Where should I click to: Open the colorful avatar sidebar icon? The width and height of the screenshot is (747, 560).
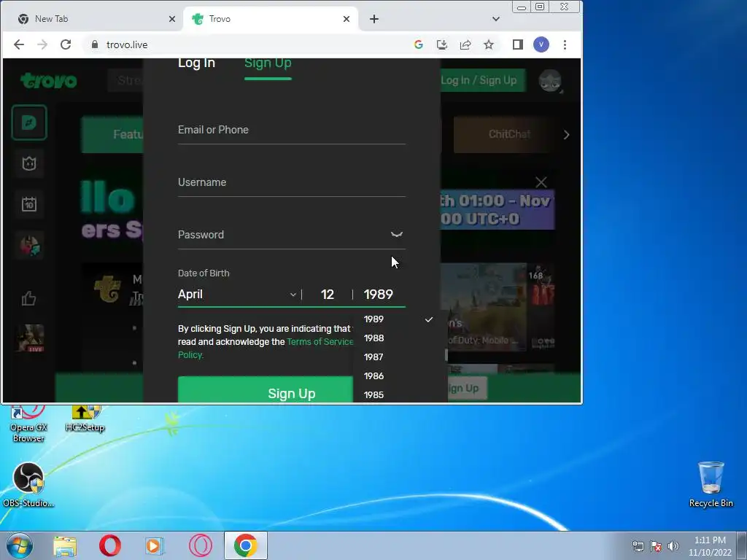(x=31, y=245)
